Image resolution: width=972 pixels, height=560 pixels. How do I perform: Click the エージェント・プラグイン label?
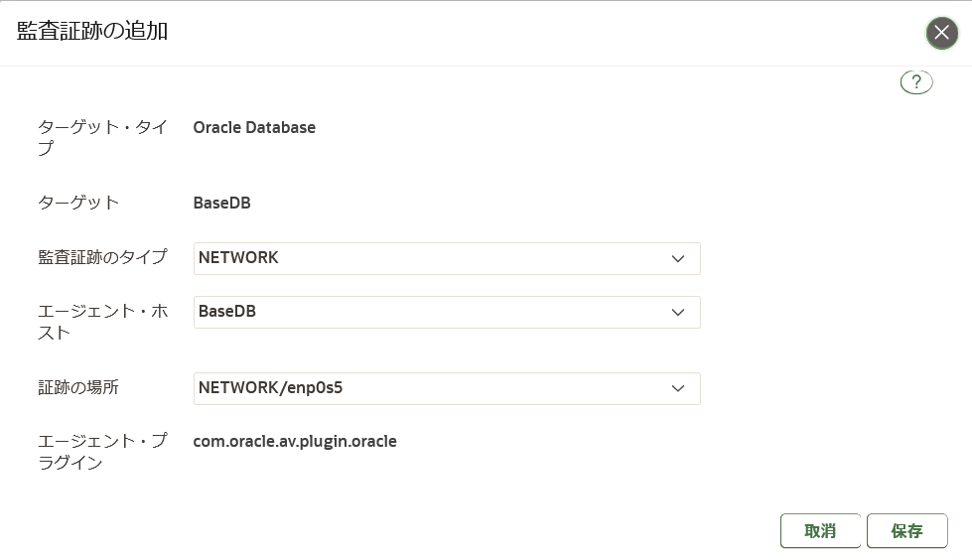tap(103, 452)
